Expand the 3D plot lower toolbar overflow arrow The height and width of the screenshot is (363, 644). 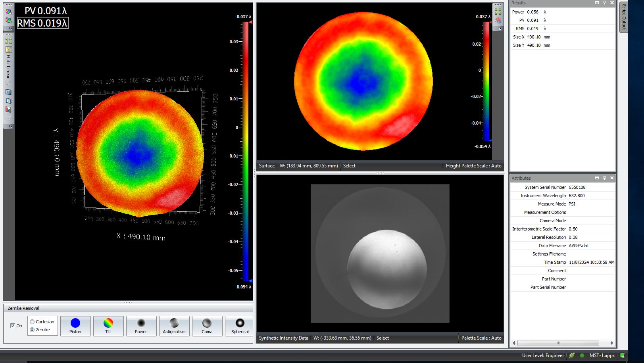(11, 127)
